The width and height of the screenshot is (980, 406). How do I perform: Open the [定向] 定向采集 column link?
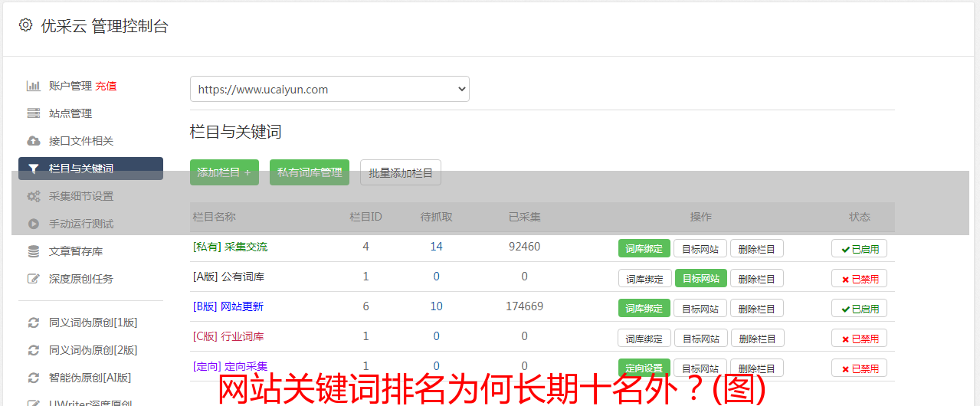231,366
